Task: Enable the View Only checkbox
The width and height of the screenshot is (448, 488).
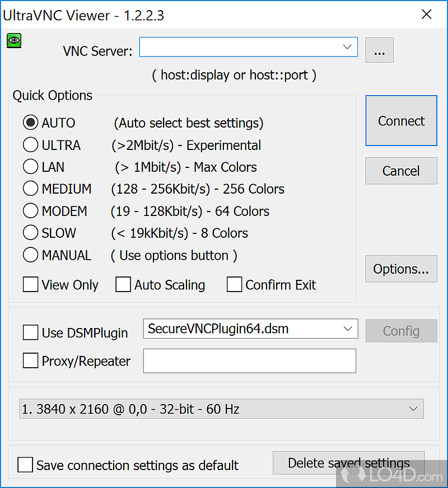Action: point(30,285)
